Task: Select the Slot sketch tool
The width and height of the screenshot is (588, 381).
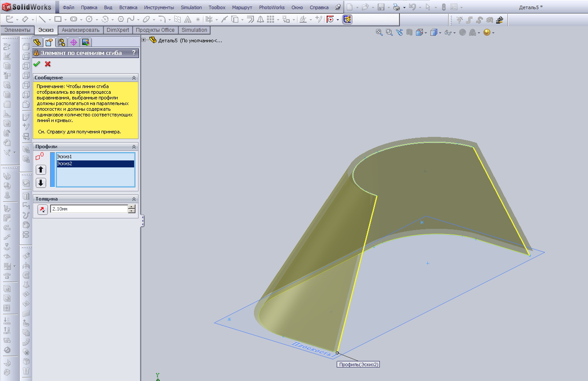Action: tap(74, 19)
